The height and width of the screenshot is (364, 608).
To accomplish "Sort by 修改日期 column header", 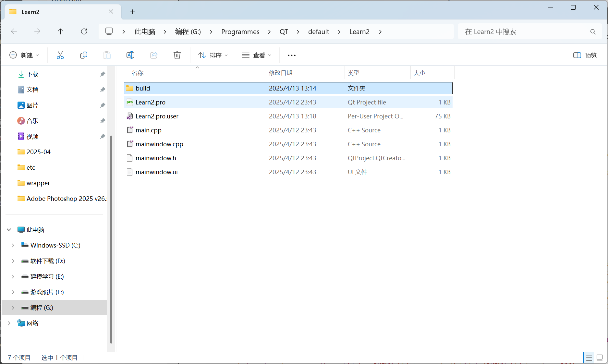I will (x=305, y=73).
